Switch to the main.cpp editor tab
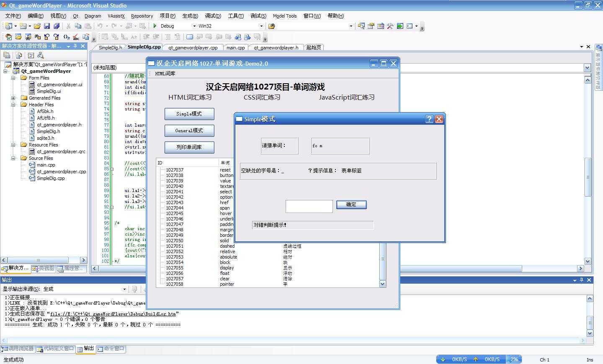 [236, 48]
